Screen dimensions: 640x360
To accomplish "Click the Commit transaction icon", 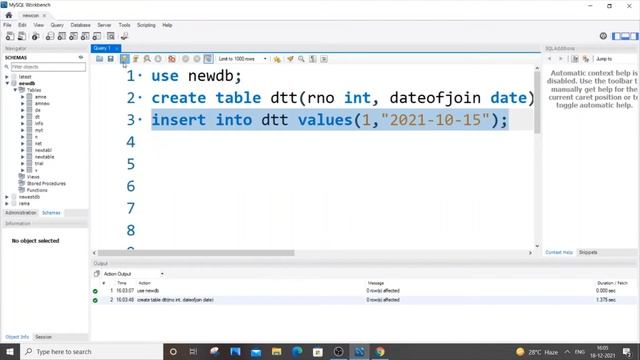I will pyautogui.click(x=186, y=59).
